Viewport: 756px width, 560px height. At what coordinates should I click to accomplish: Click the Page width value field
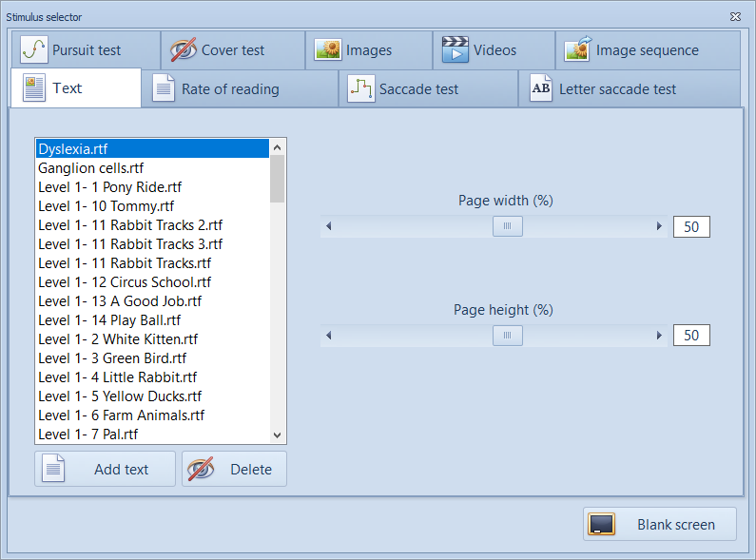coord(691,226)
